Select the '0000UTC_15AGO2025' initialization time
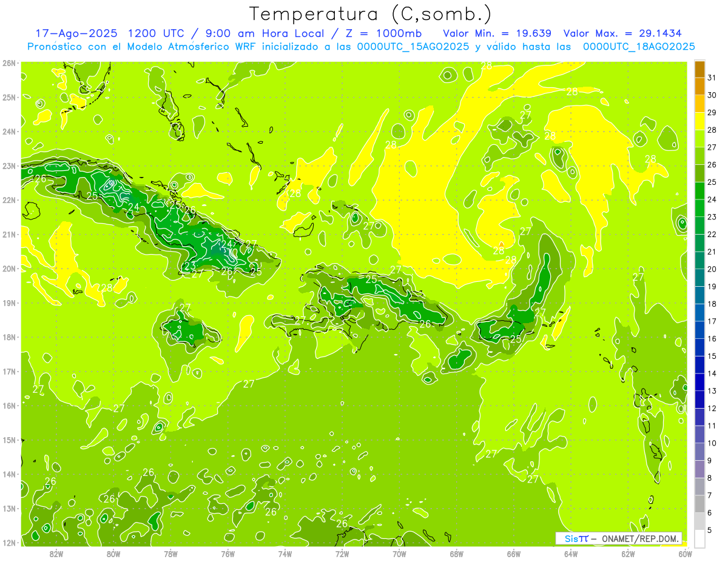This screenshot has height=562, width=728. coord(413,47)
